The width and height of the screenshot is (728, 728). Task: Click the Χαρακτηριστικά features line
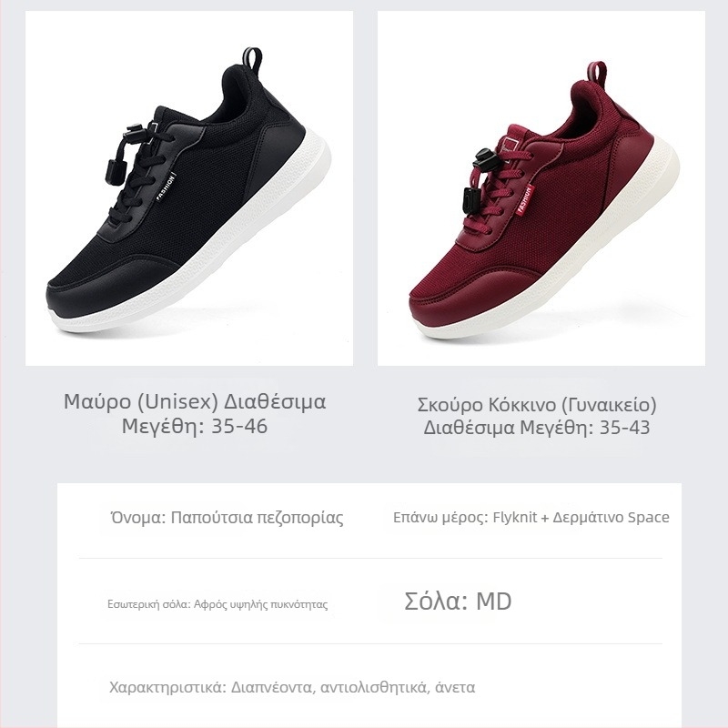[x=292, y=687]
